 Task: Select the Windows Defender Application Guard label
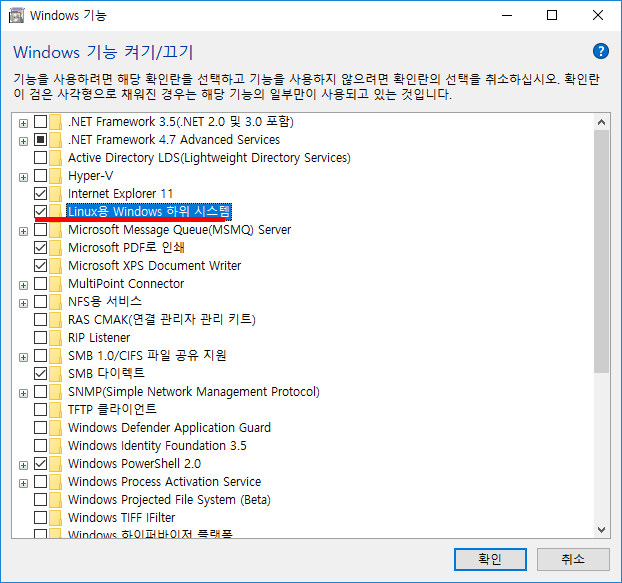[x=169, y=428]
